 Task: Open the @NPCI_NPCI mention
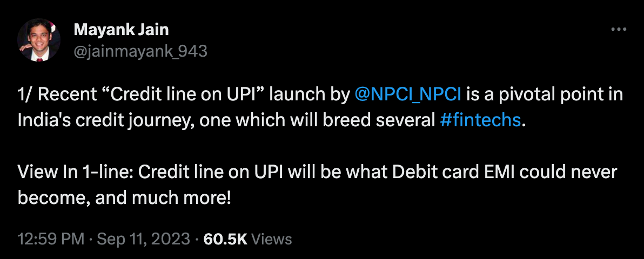click(408, 95)
